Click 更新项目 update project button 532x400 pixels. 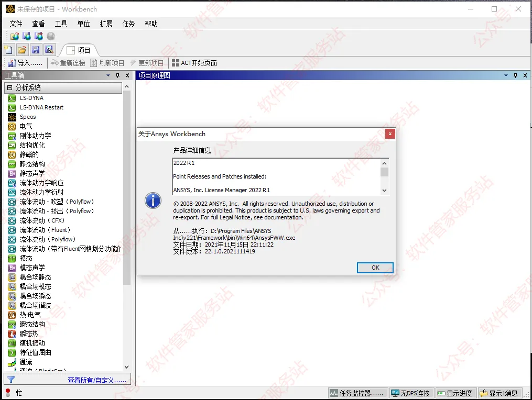pyautogui.click(x=147, y=63)
